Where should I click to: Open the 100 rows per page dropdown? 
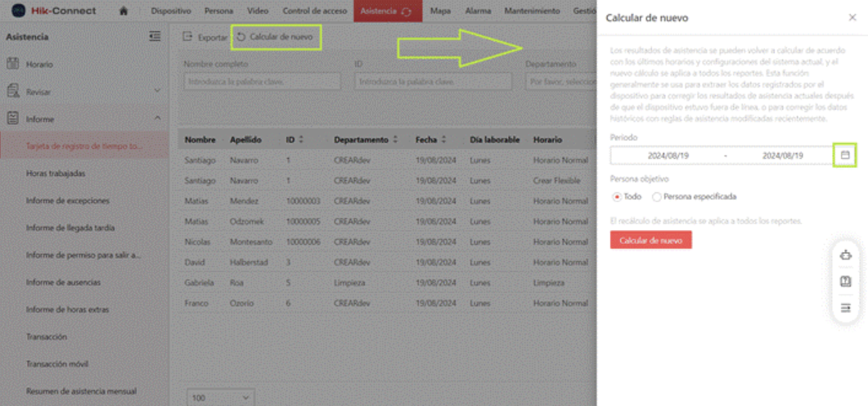221,397
